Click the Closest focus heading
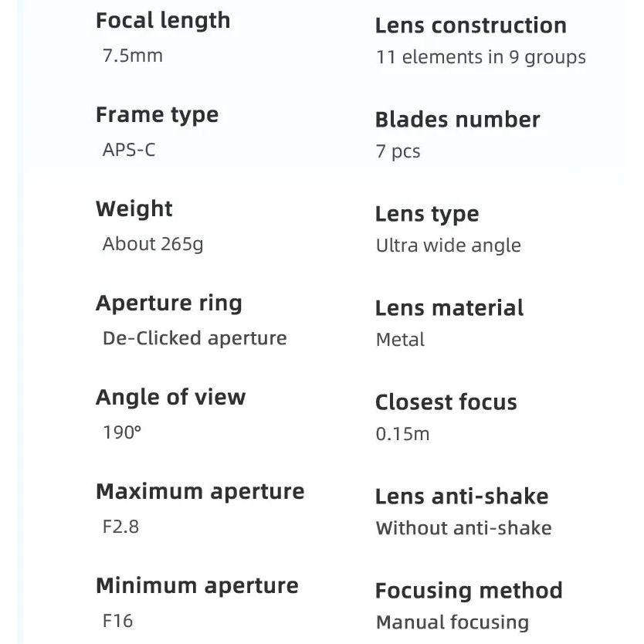 [x=446, y=402]
